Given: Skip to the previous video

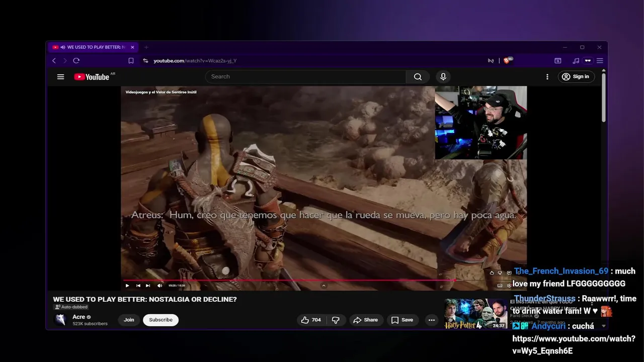Looking at the screenshot, I should 138,286.
